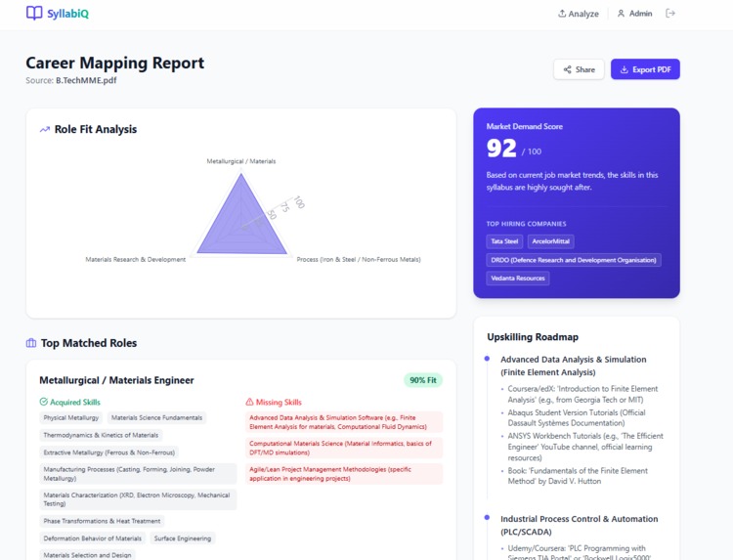Select the Materials Characterization skill chip
This screenshot has width=733, height=560.
coord(138,499)
